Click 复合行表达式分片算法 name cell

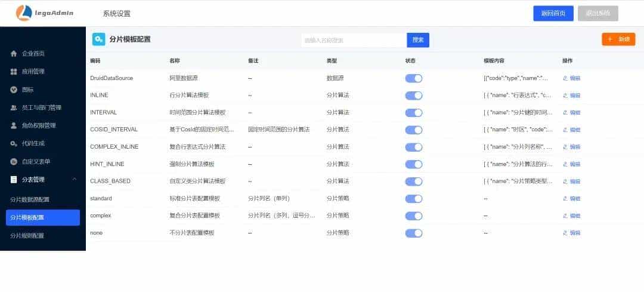tap(197, 147)
